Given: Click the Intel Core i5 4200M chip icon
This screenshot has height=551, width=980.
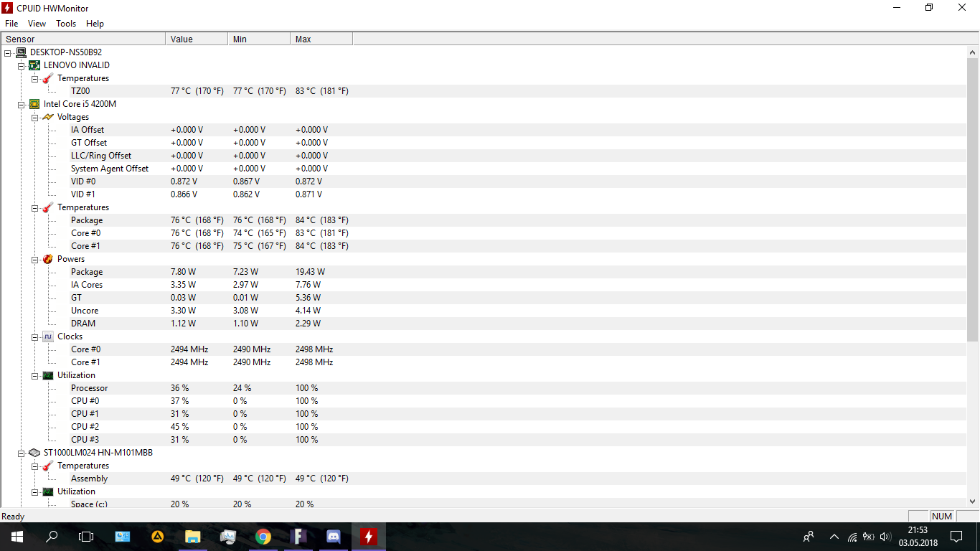Looking at the screenshot, I should (34, 104).
